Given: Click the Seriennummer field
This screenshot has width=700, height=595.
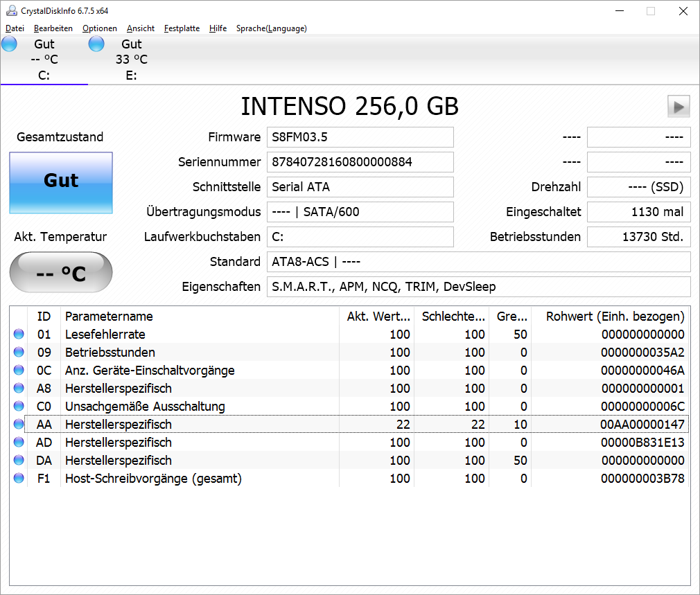Looking at the screenshot, I should coord(360,162).
